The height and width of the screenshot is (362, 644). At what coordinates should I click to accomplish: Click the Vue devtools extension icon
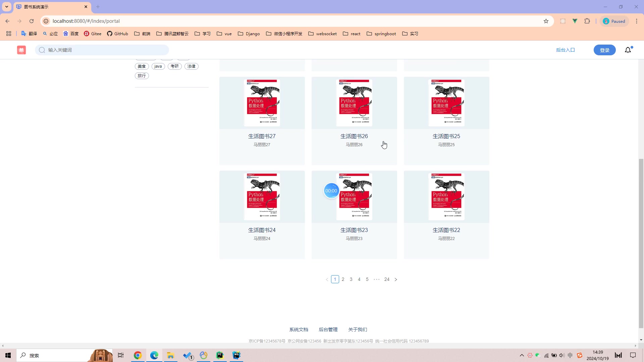(x=575, y=21)
